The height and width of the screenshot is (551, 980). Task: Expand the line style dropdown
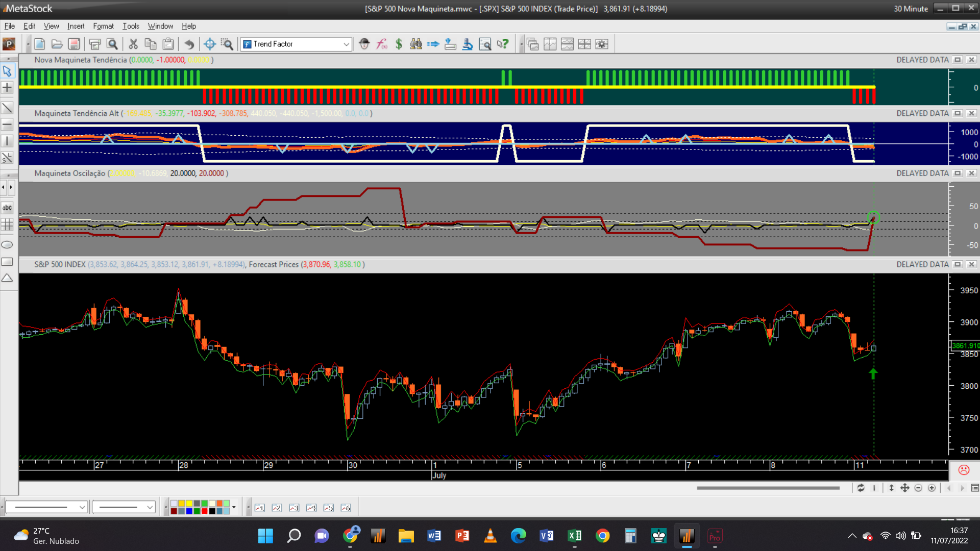pos(82,507)
